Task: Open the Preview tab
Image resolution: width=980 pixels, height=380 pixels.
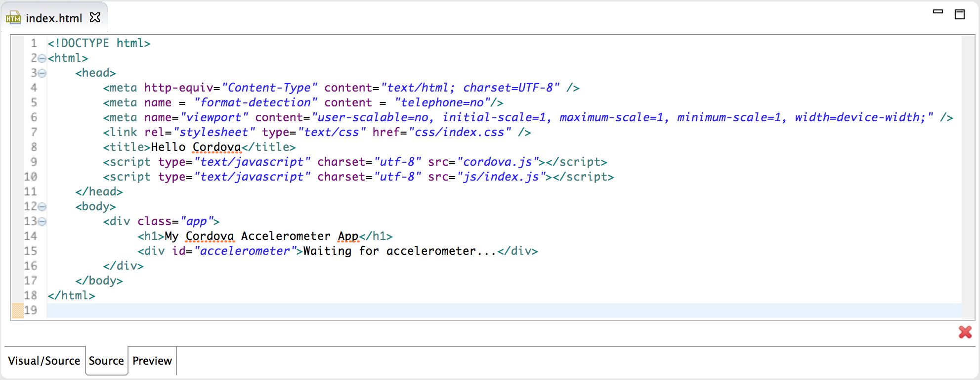Action: (152, 361)
